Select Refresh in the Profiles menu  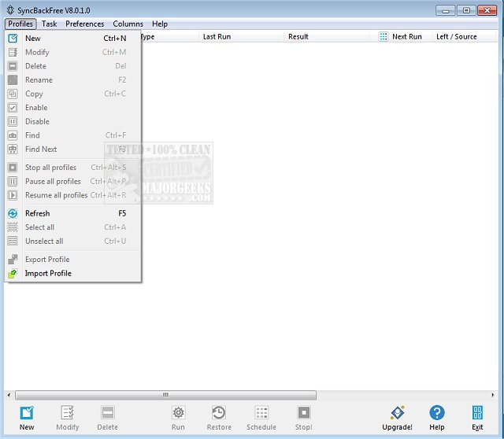click(x=37, y=213)
